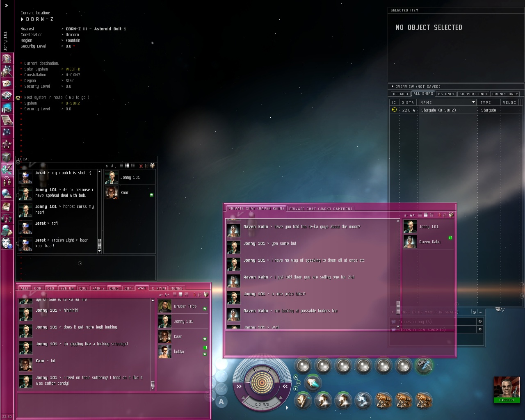Select Bruder Trips in War channel member list
The height and width of the screenshot is (420, 525).
(183, 306)
